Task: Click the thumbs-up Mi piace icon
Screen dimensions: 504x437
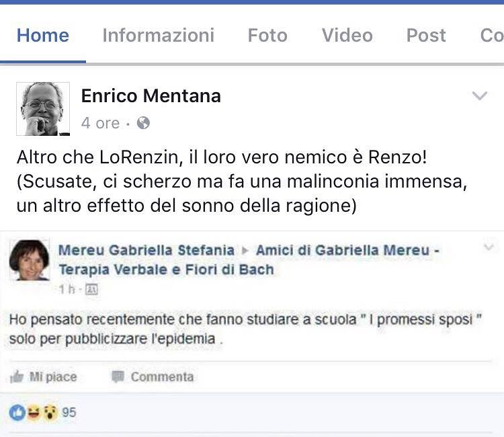Action: pos(17,376)
